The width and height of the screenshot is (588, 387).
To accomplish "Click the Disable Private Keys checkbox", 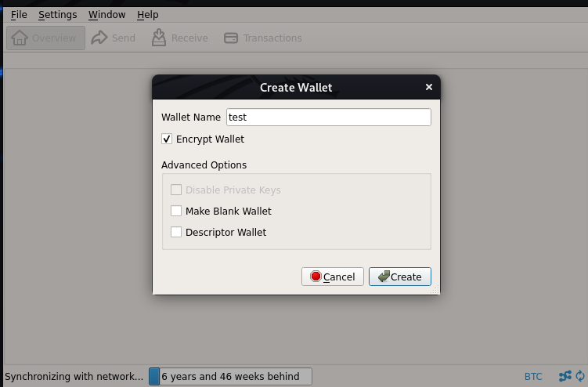I will 176,190.
